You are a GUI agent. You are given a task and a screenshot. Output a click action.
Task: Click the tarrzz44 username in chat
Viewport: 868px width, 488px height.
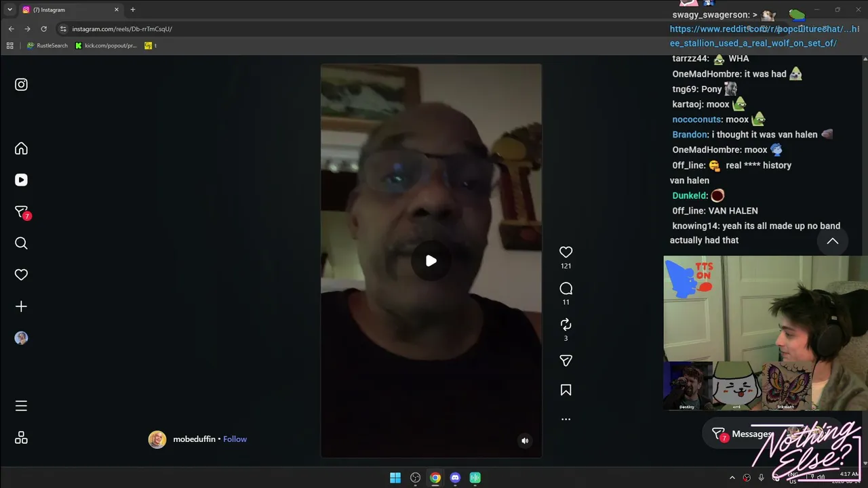690,59
